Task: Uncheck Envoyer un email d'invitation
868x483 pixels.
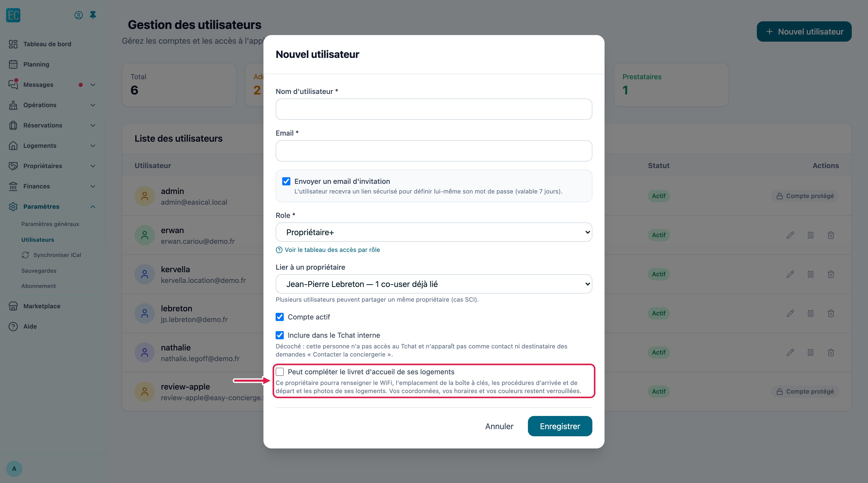Action: [x=286, y=181]
